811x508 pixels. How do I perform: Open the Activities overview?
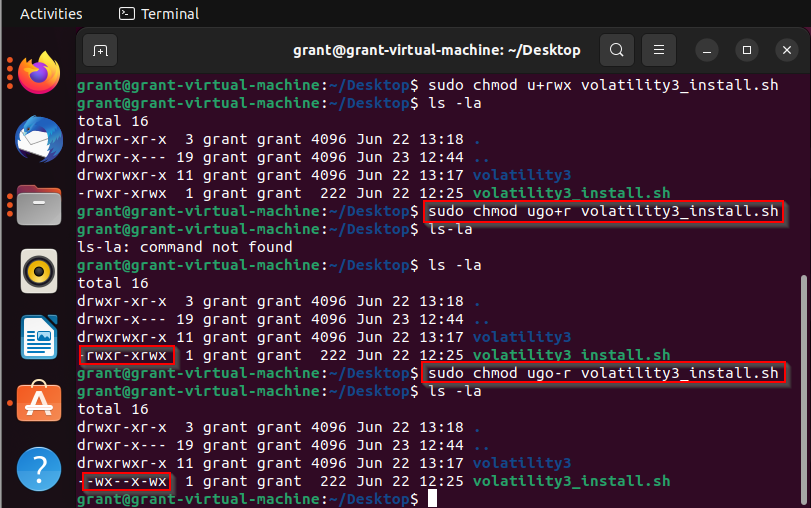[51, 14]
